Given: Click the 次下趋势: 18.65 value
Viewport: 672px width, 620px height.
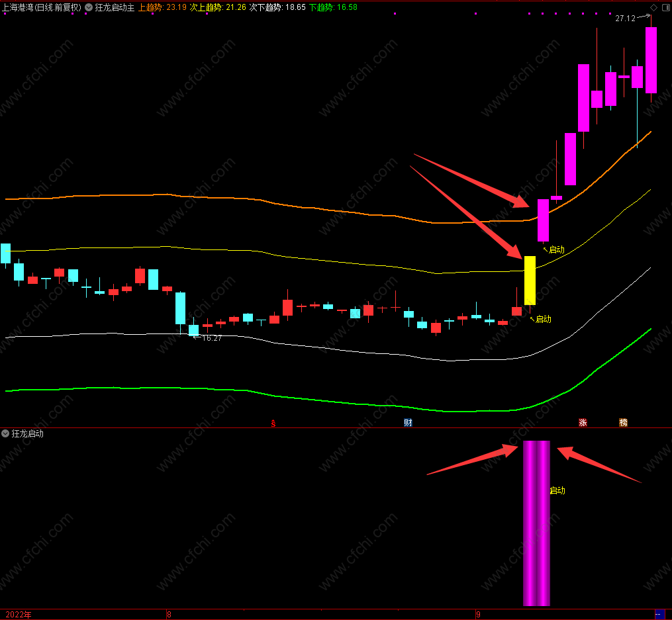Looking at the screenshot, I should (x=277, y=7).
